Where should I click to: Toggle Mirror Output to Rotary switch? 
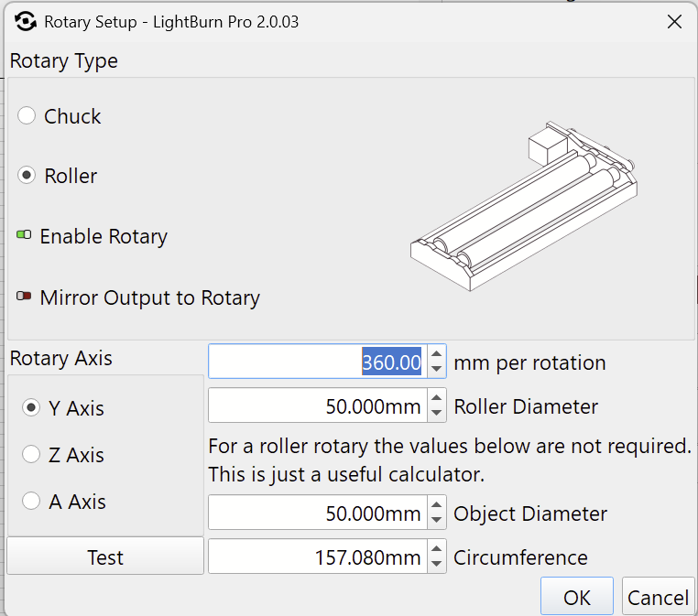[24, 296]
